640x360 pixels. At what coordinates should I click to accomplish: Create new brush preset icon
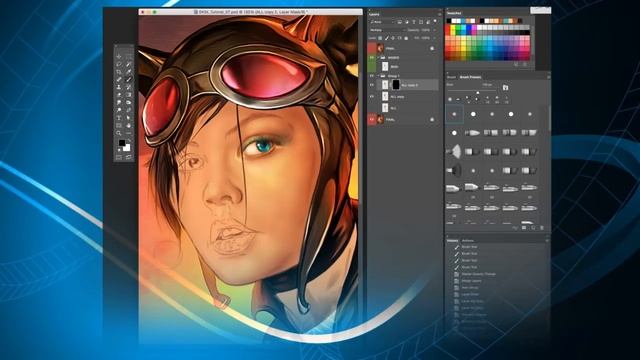pos(533,228)
